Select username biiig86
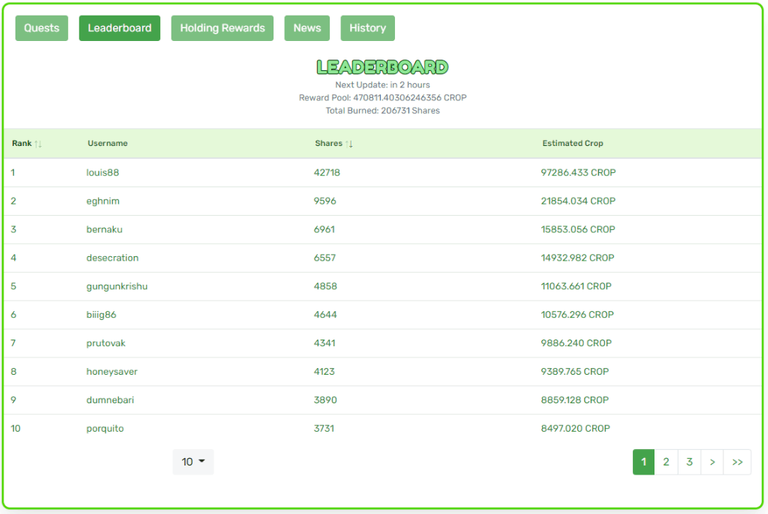 [101, 315]
